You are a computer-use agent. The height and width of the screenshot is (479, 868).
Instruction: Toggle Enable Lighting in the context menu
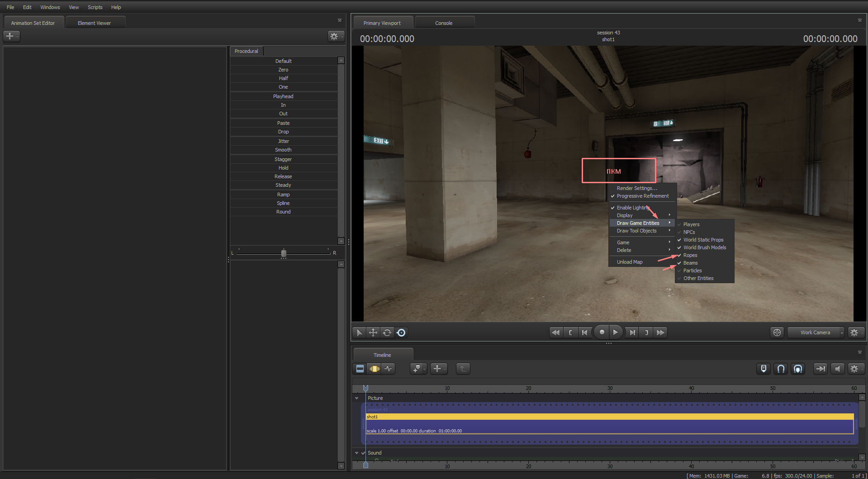pos(642,208)
